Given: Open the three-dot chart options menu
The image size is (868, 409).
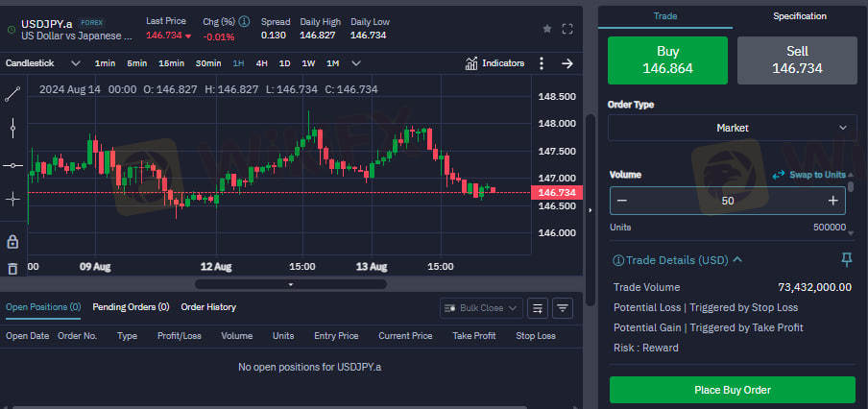Looking at the screenshot, I should [x=542, y=63].
